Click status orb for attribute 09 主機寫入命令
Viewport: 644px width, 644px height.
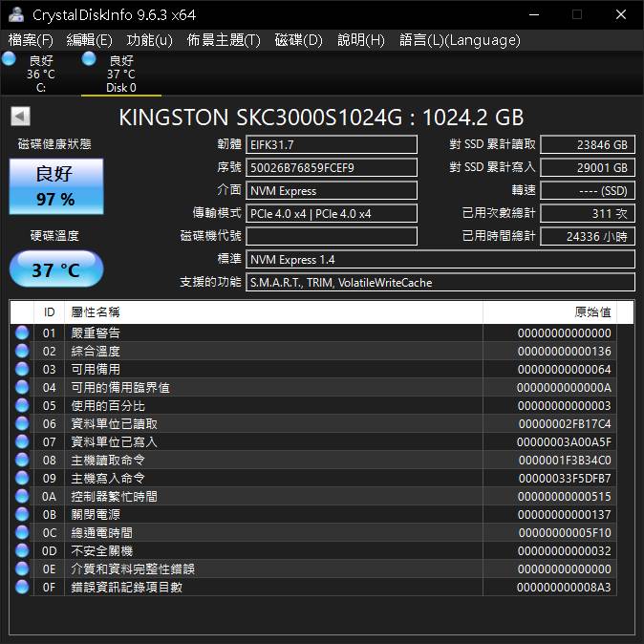point(22,478)
